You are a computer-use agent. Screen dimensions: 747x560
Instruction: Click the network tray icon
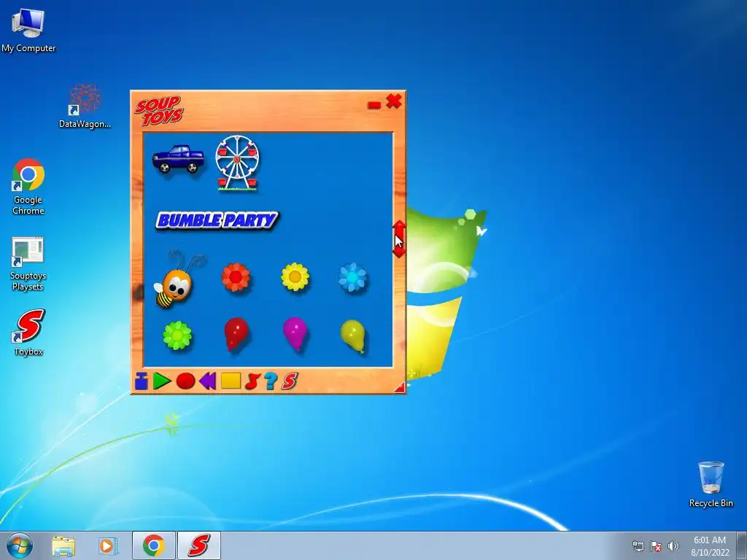638,546
